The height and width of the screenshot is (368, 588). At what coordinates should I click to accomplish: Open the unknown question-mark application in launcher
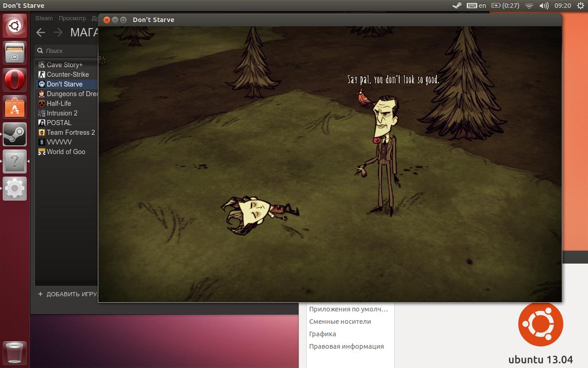pyautogui.click(x=15, y=161)
